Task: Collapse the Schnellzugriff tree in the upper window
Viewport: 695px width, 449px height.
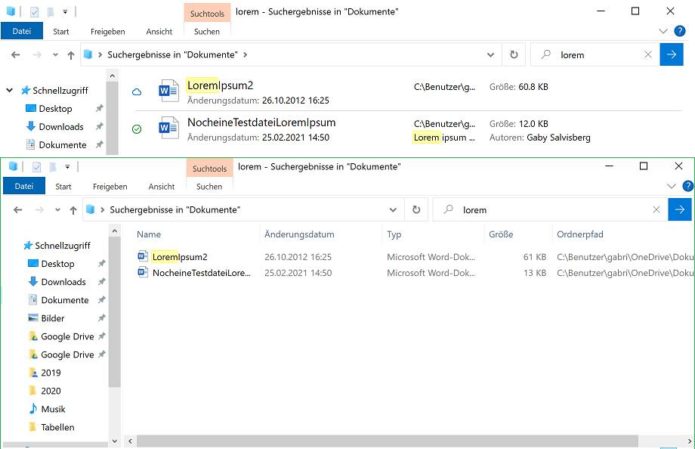Action: [x=10, y=90]
